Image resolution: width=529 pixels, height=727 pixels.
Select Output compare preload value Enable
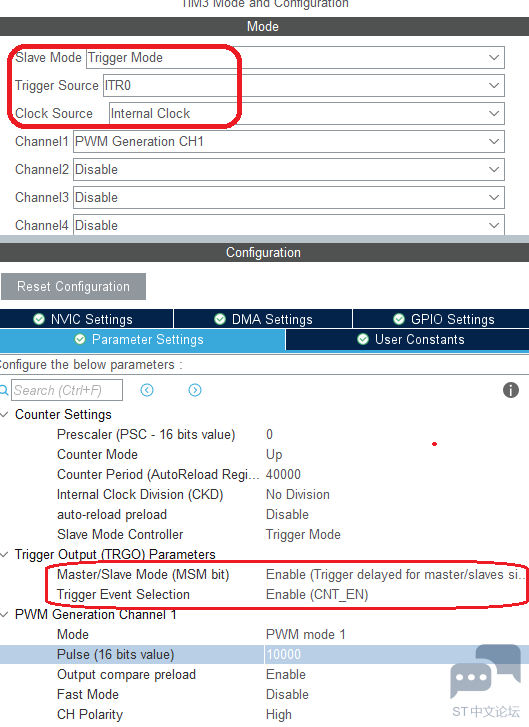coord(286,675)
